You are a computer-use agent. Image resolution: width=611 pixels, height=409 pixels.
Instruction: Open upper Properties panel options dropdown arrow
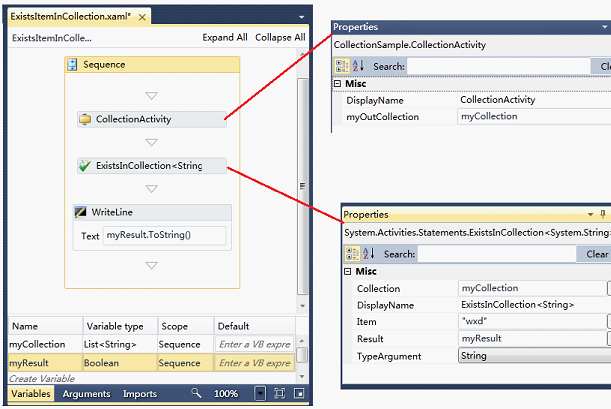tap(604, 27)
